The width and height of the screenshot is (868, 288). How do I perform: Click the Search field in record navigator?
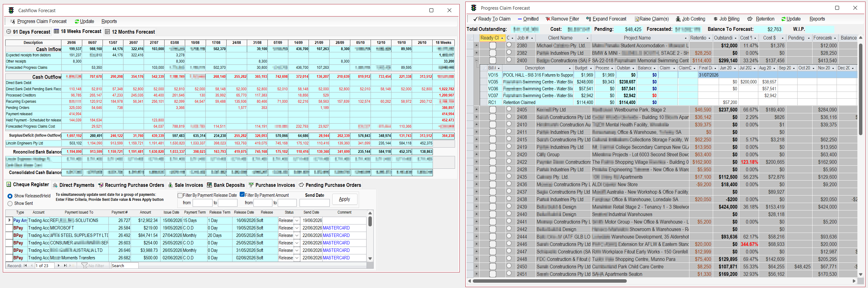124,266
